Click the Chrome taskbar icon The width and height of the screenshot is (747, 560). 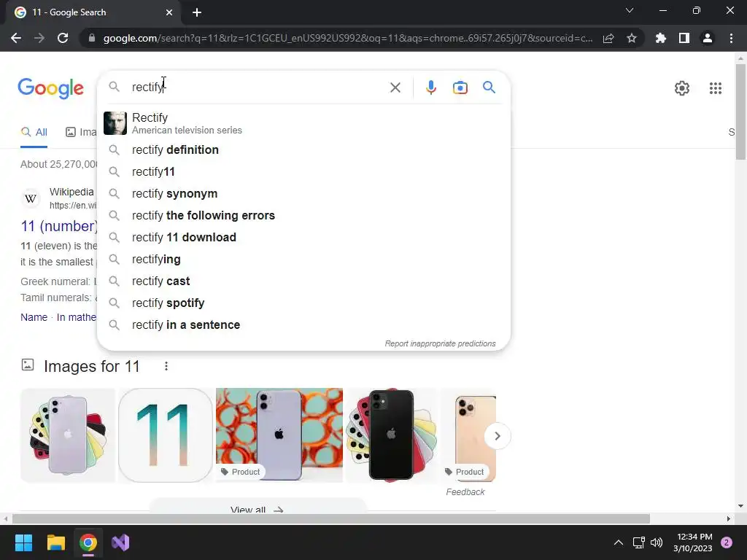click(x=88, y=542)
